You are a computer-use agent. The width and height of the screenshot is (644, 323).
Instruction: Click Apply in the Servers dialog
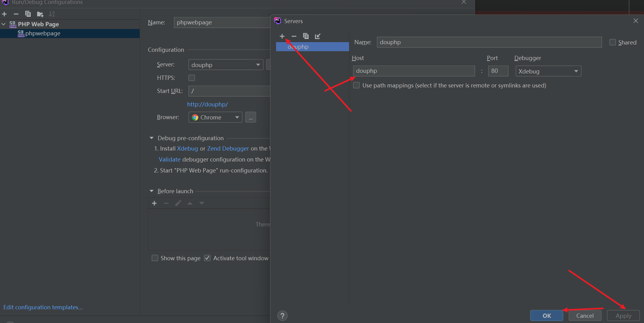point(623,316)
